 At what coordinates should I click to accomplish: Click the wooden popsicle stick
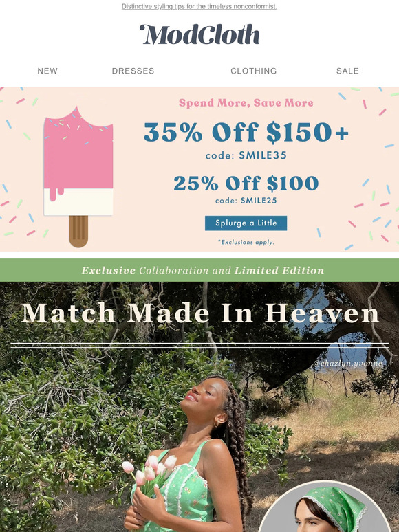(x=78, y=232)
